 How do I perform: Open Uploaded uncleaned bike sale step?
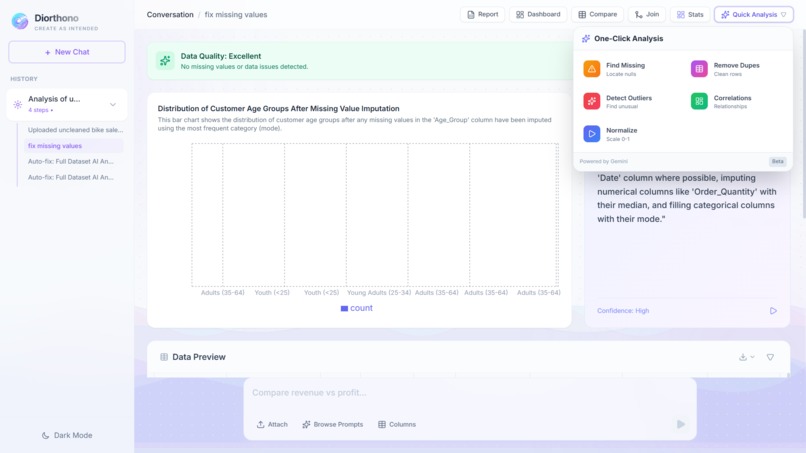click(x=75, y=130)
